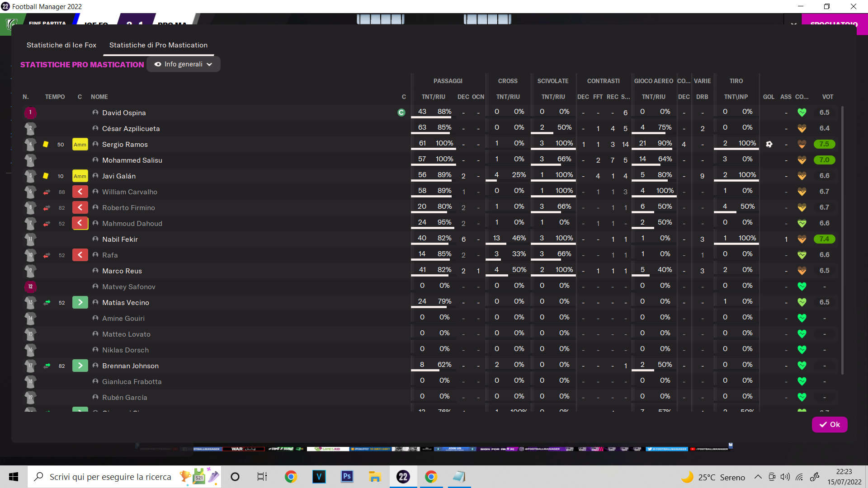
Task: Click the player info icon beside Mohammed Salisu
Action: 95,160
